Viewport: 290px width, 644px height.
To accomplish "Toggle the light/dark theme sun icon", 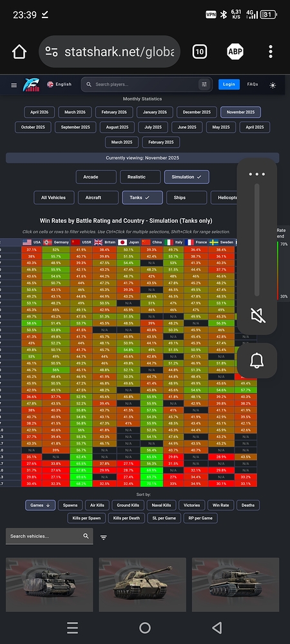I will [273, 85].
